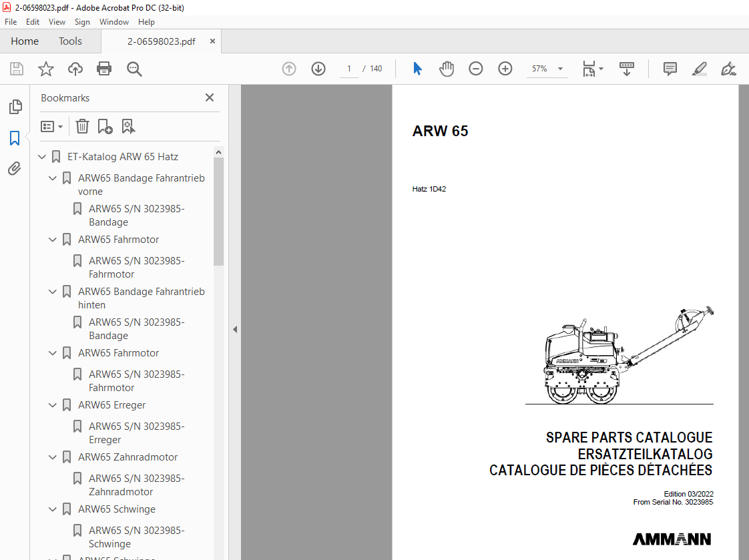This screenshot has width=749, height=560.
Task: Open the Edit menu
Action: pos(33,22)
